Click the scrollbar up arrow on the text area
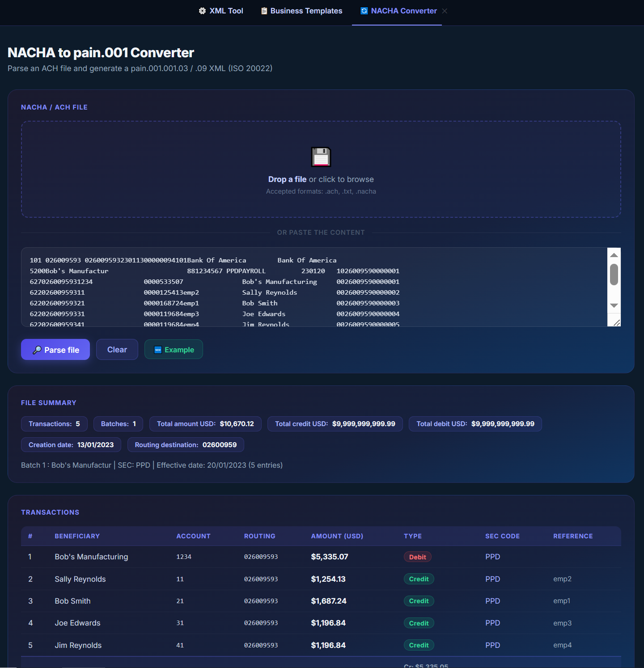This screenshot has height=668, width=644. (614, 255)
